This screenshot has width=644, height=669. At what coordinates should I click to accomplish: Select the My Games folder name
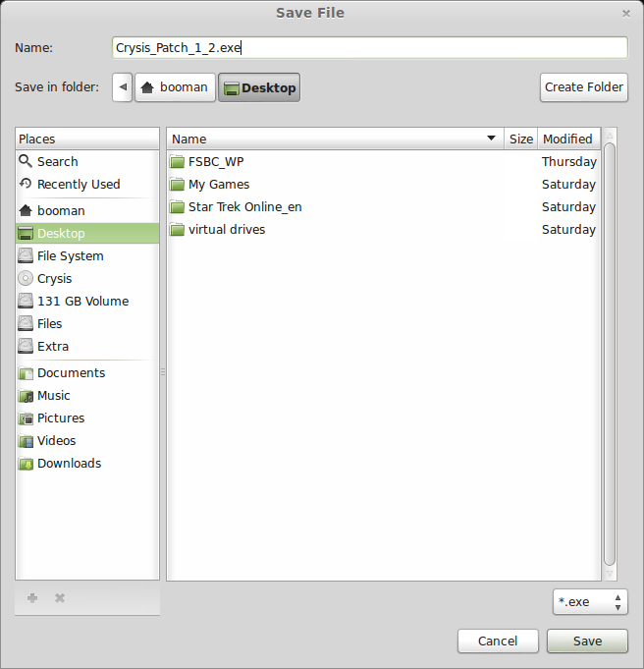pos(219,185)
